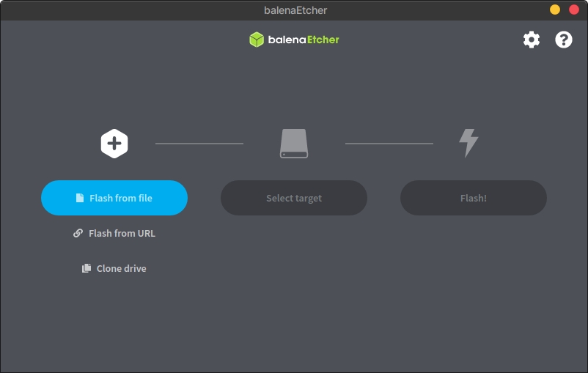Viewport: 588px width, 373px height.
Task: Click the green balena cube logo
Action: (256, 40)
